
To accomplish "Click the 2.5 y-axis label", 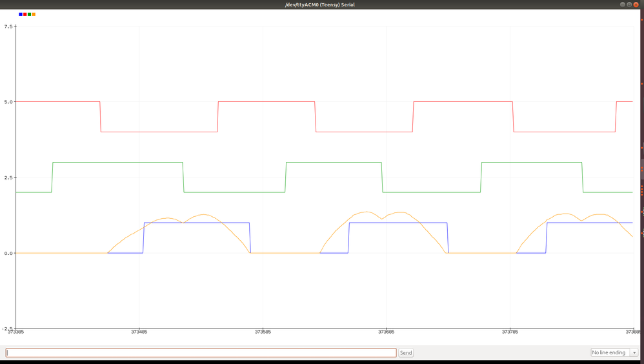I will click(x=8, y=177).
